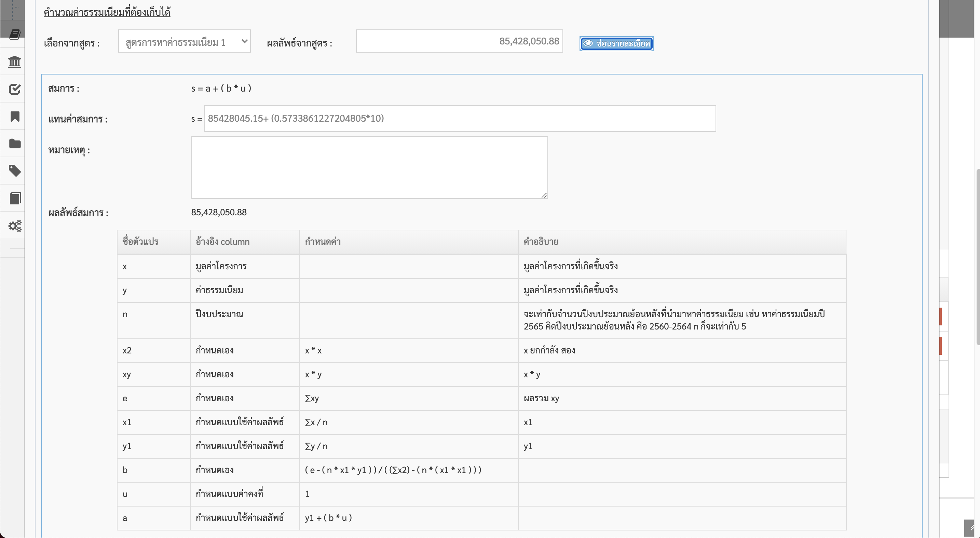Image resolution: width=980 pixels, height=538 pixels.
Task: Click the ∑xy value in row e
Action: coord(409,398)
